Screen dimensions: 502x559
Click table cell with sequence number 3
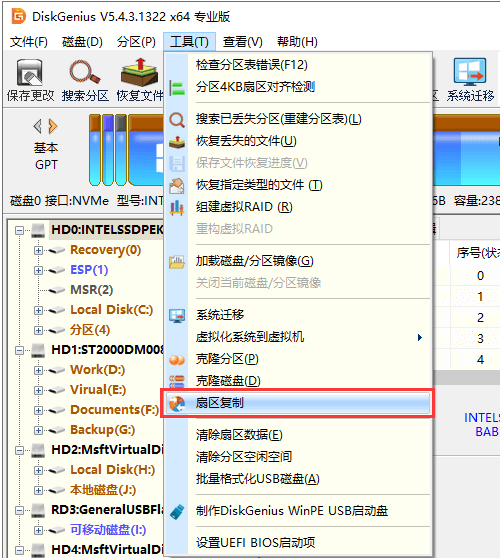tap(480, 338)
